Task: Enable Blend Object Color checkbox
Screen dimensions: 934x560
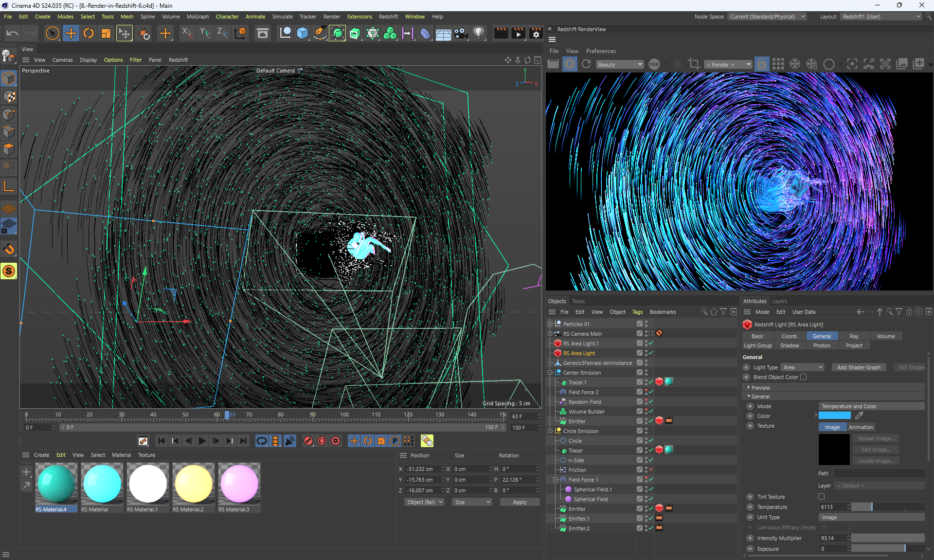Action: point(804,377)
